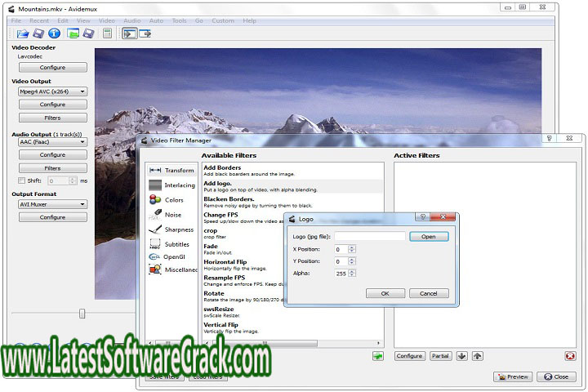588x392 pixels.
Task: Open a video file via the folder toolbar icon
Action: 23,33
